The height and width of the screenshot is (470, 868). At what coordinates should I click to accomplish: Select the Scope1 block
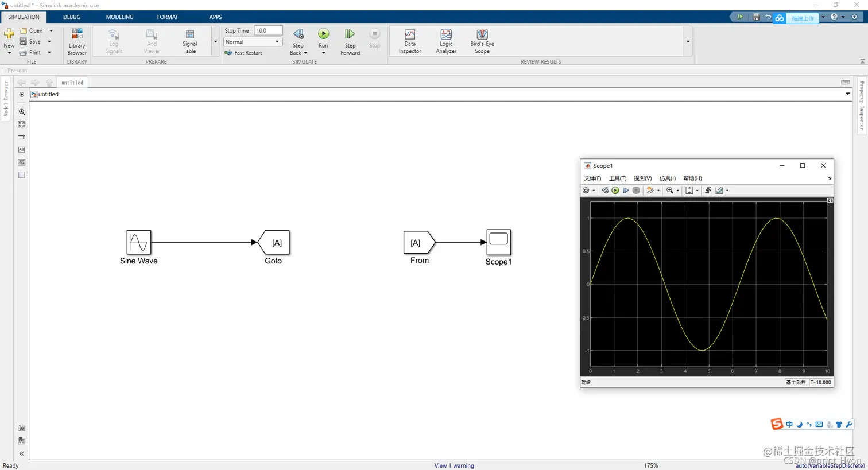point(499,242)
